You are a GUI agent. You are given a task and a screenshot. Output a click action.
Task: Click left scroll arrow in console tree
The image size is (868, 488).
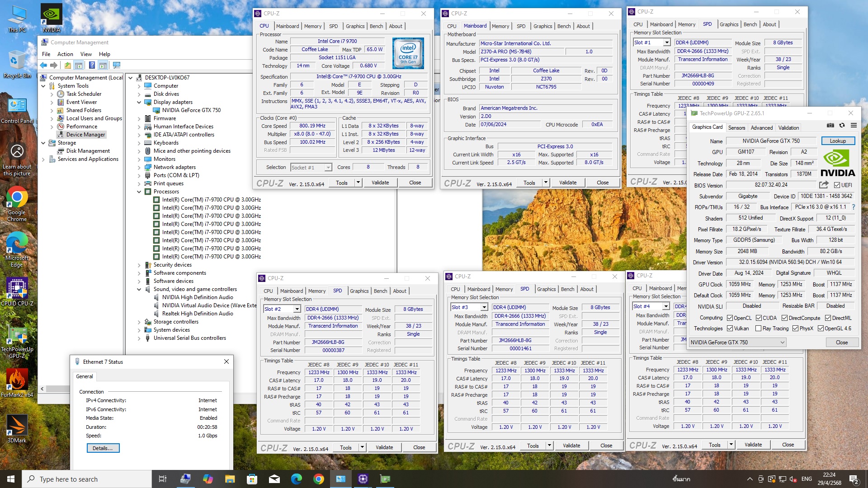tap(42, 389)
